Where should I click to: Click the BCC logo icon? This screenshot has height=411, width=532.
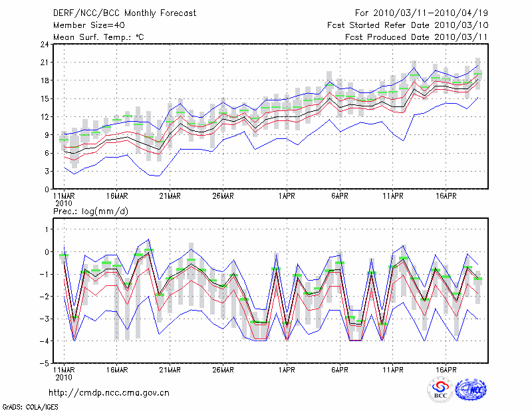[440, 390]
